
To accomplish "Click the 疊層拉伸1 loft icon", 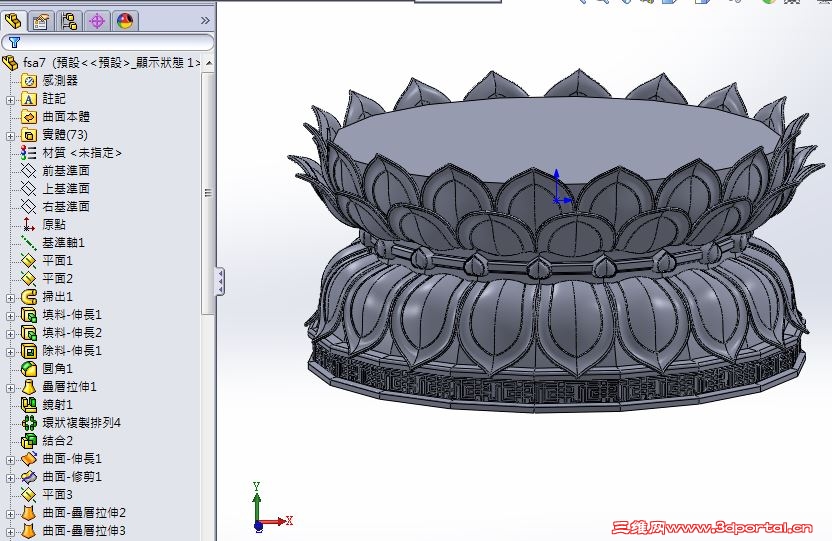I will point(29,387).
